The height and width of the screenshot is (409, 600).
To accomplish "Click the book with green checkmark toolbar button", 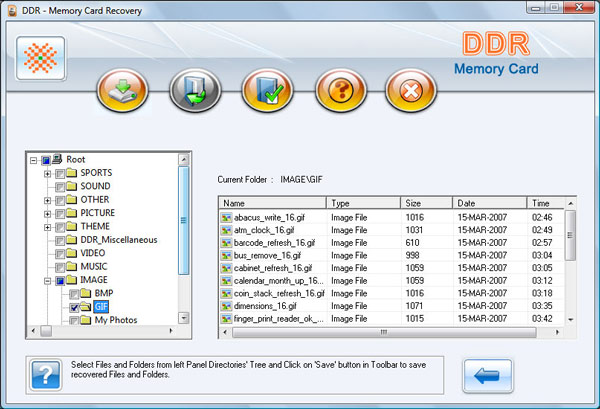I will pos(267,91).
